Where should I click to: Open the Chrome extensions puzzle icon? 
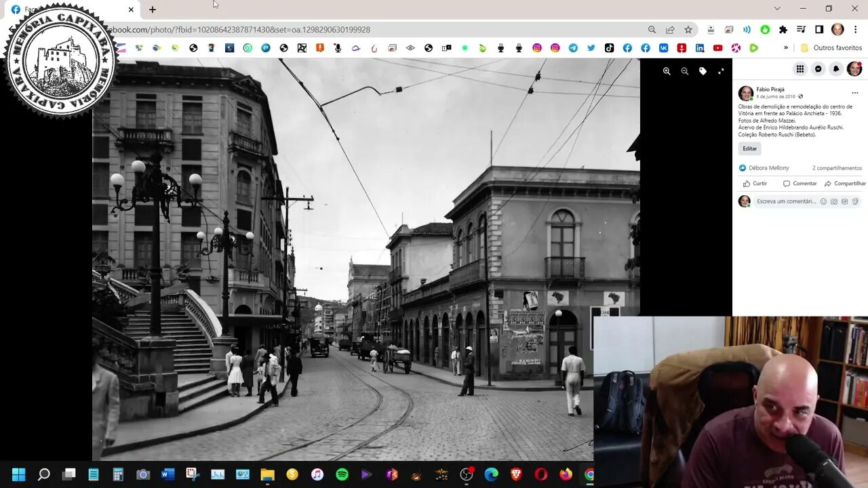(x=783, y=30)
